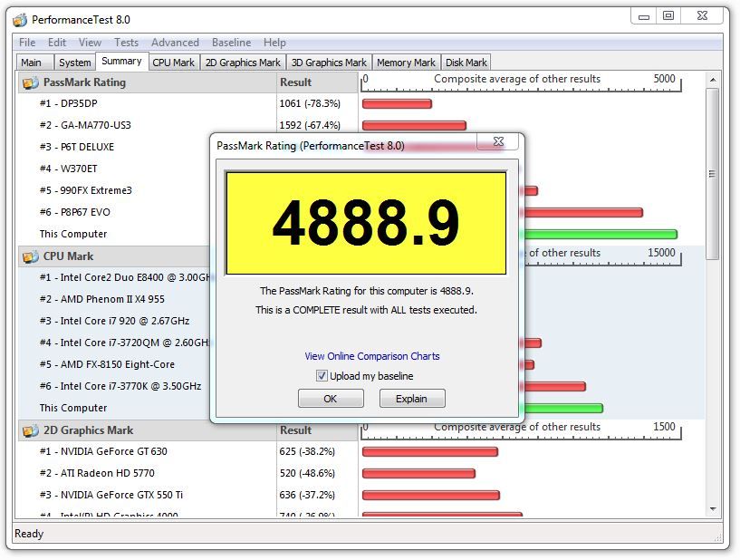Click the PerformanceTest app icon in title bar

point(20,20)
